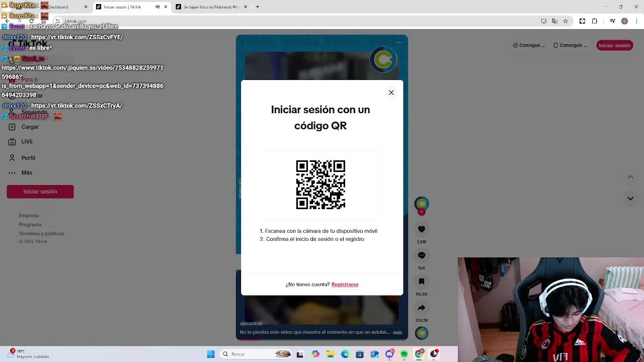Image resolution: width=644 pixels, height=362 pixels.
Task: Click the translate page icon in the address bar
Action: tap(554, 21)
